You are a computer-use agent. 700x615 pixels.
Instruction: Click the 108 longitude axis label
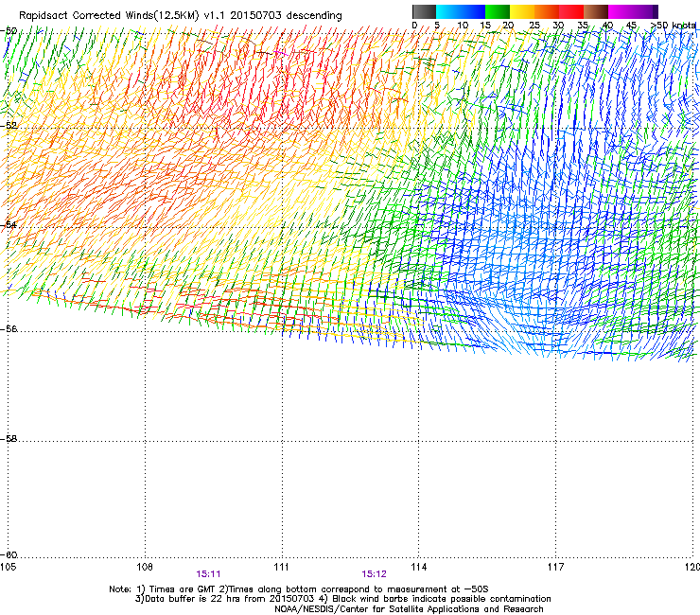tap(145, 567)
